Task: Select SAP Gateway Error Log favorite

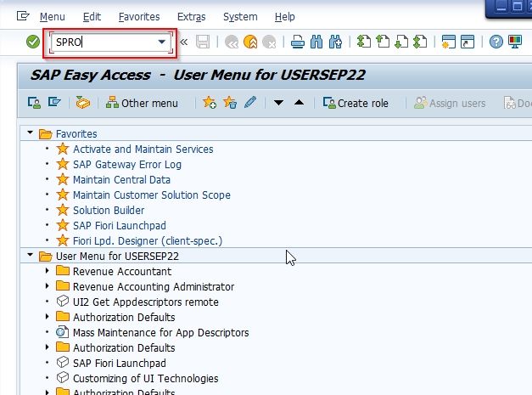Action: (127, 165)
